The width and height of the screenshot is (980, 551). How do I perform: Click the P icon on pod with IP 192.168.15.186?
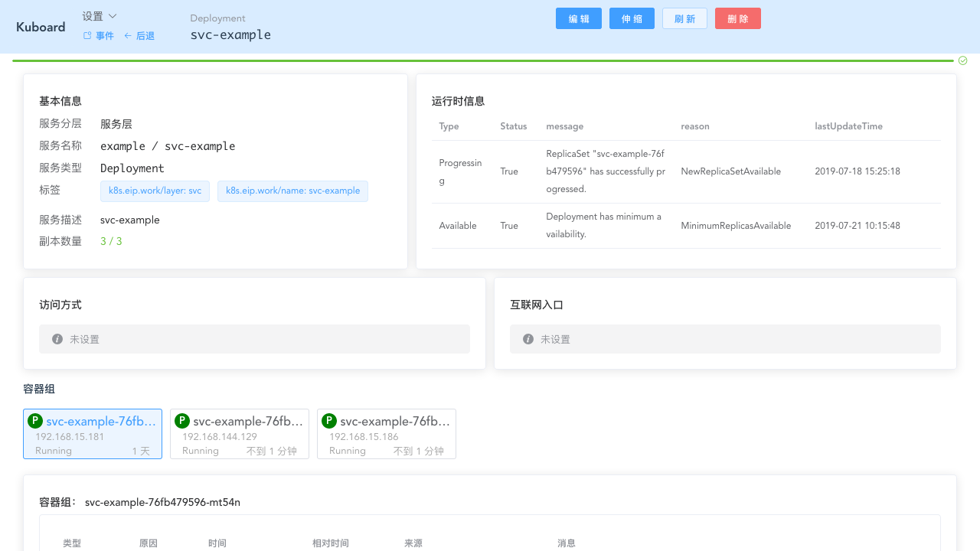[x=328, y=421]
